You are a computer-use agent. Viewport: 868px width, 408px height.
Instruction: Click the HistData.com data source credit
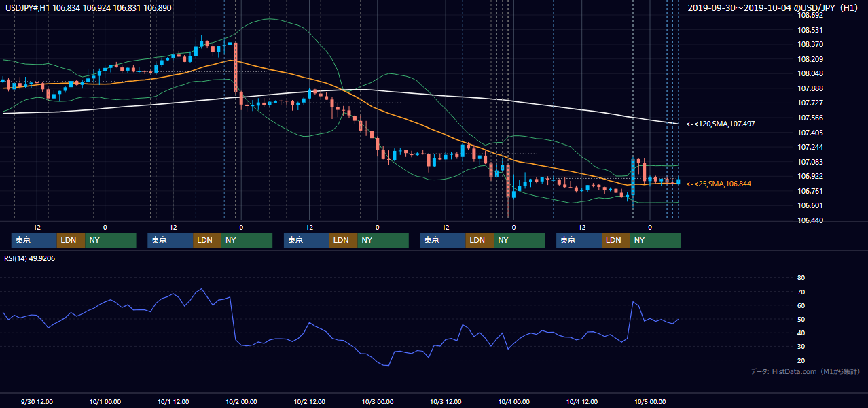pyautogui.click(x=806, y=371)
